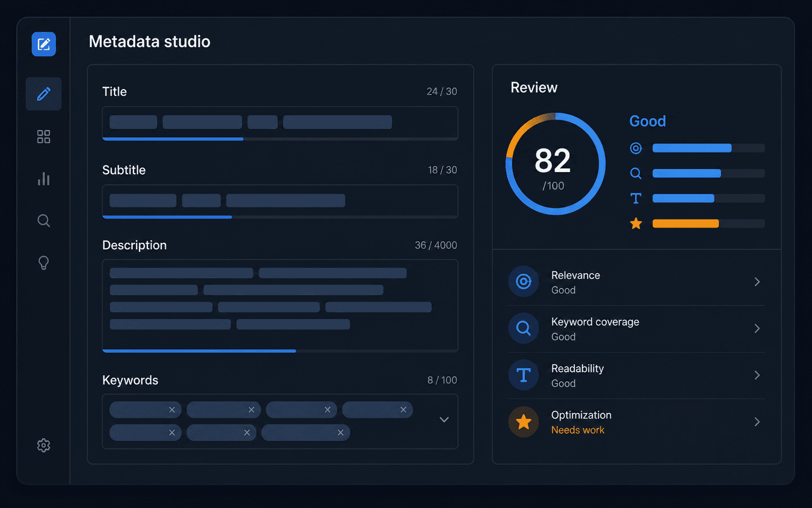Click the Title character progress bar

(x=280, y=139)
